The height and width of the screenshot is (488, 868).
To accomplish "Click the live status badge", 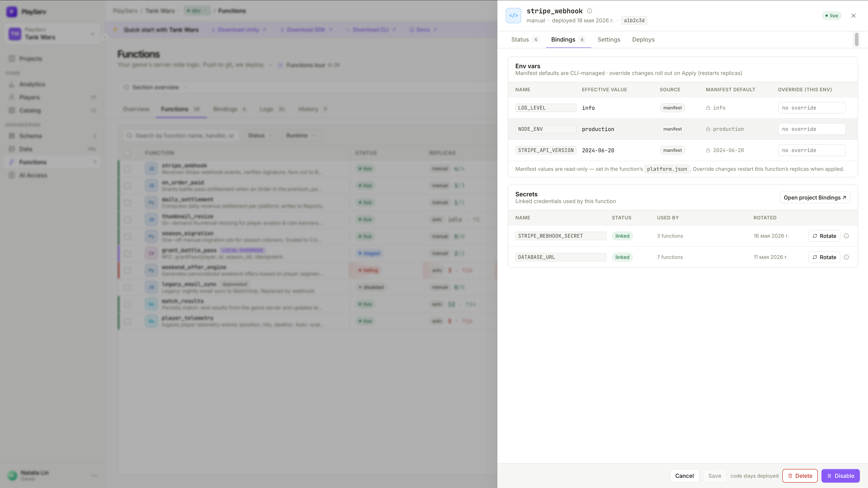I will (x=831, y=16).
